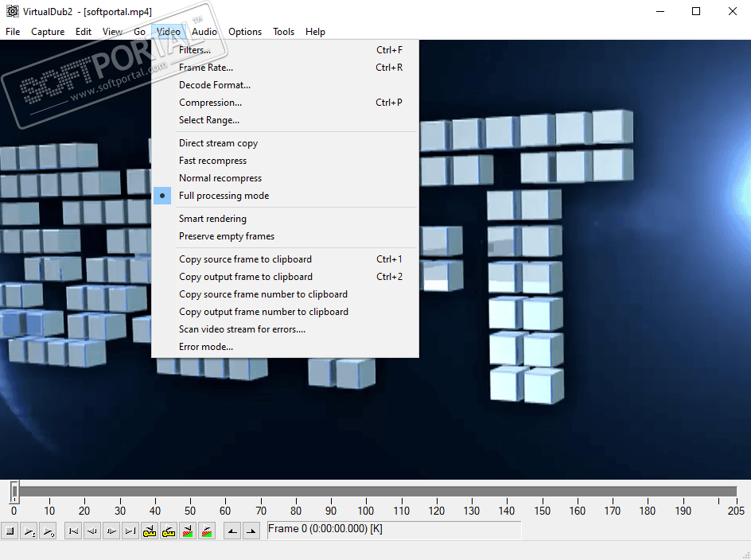The width and height of the screenshot is (751, 560).
Task: Click the timeline position slider handle
Action: coord(14,492)
